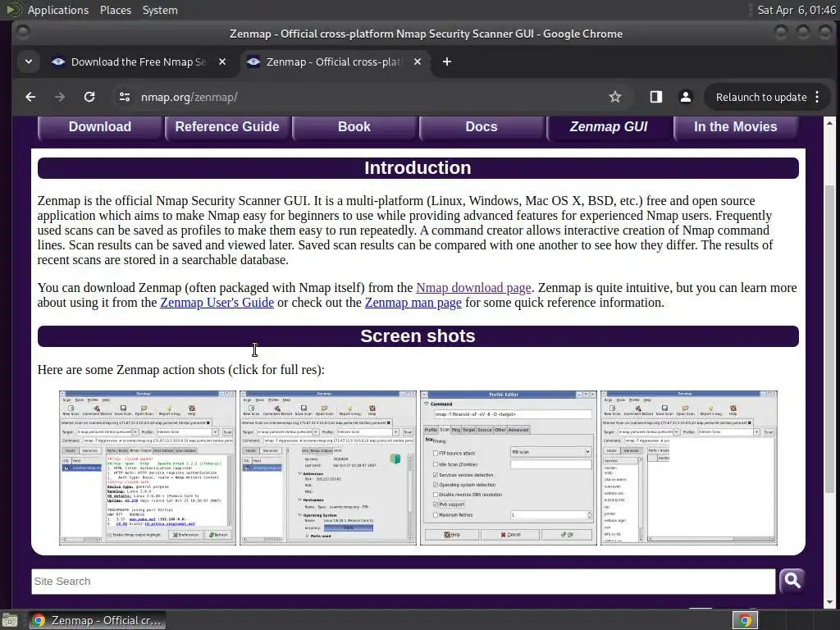
Task: Open Chrome's three-dot menu
Action: click(817, 97)
